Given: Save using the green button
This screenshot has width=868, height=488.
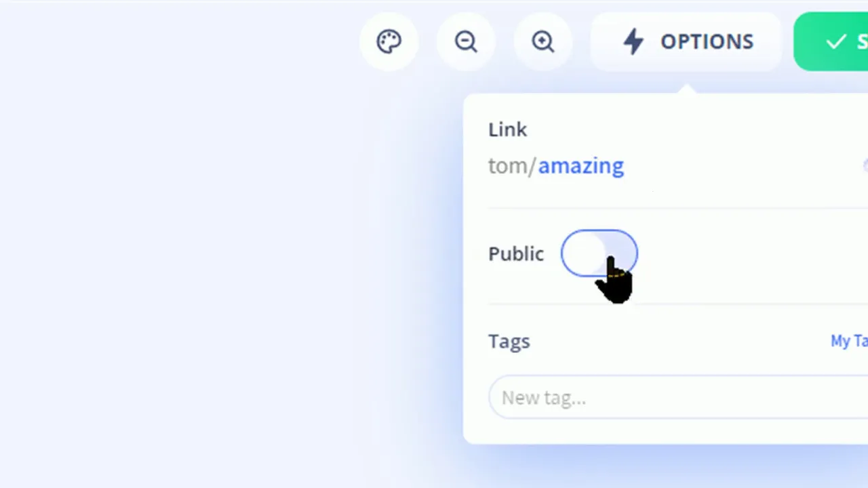Looking at the screenshot, I should pyautogui.click(x=831, y=41).
